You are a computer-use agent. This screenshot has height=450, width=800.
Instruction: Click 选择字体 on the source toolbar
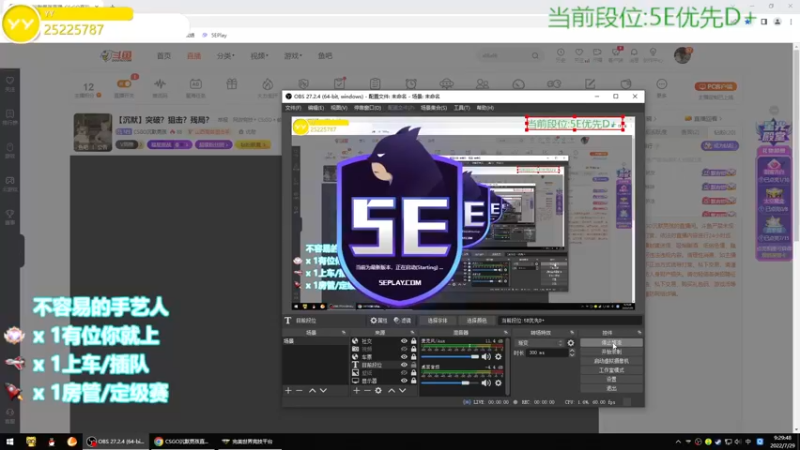[437, 320]
